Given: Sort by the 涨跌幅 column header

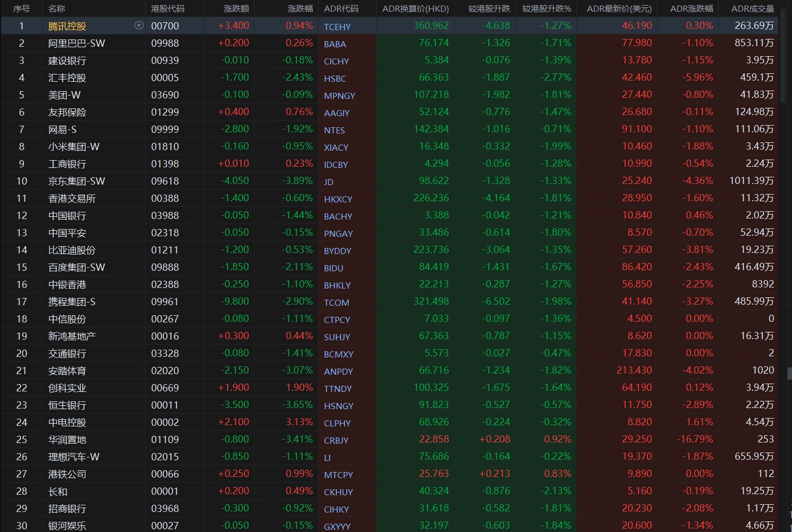Looking at the screenshot, I should (x=300, y=8).
